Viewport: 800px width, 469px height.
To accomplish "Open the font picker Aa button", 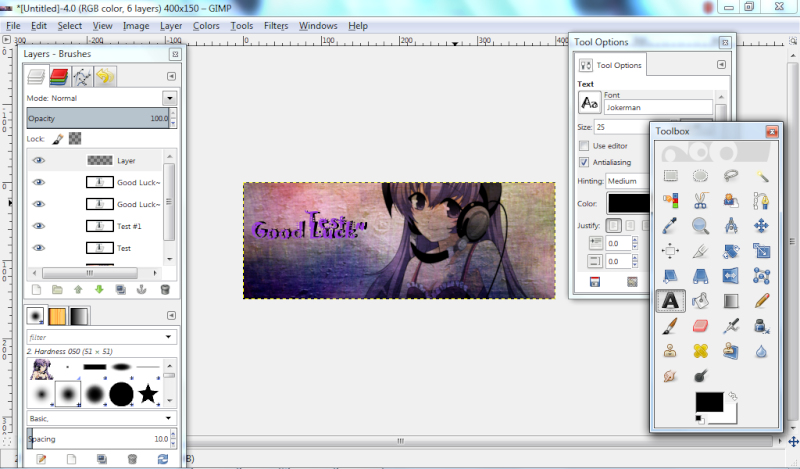I will pyautogui.click(x=589, y=103).
